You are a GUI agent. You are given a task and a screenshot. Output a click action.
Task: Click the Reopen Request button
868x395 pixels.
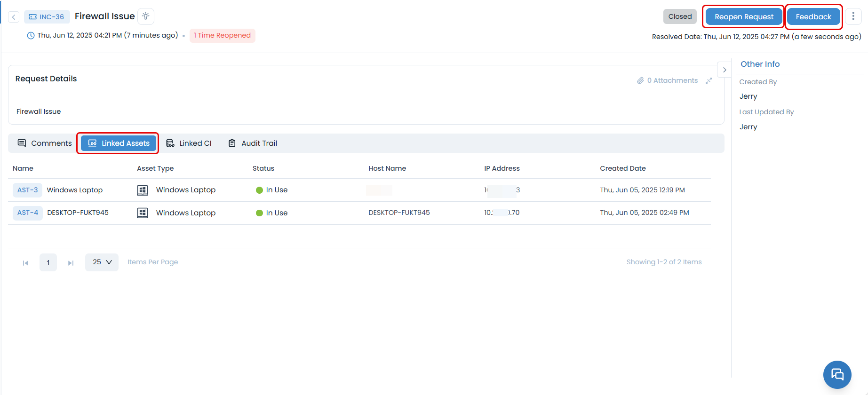pyautogui.click(x=743, y=17)
